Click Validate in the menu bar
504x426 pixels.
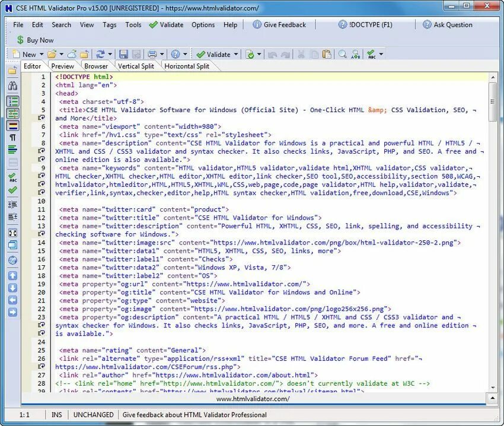pyautogui.click(x=167, y=25)
